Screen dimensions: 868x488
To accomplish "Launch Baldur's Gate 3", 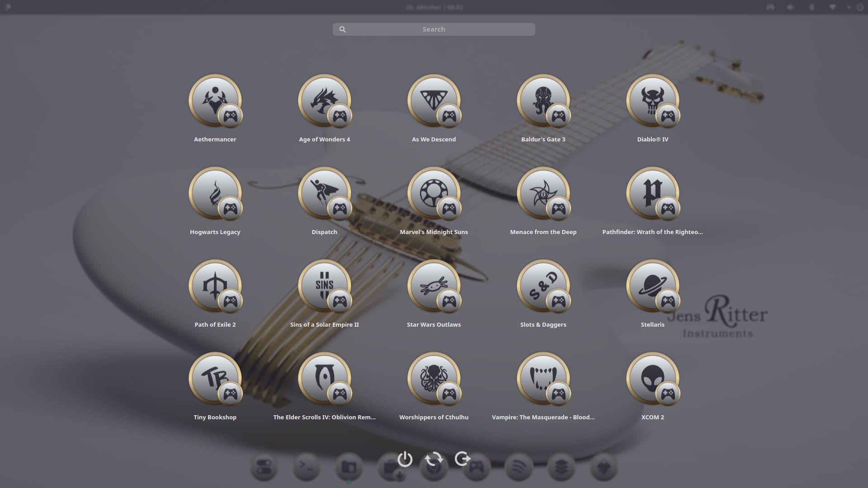I will click(543, 101).
